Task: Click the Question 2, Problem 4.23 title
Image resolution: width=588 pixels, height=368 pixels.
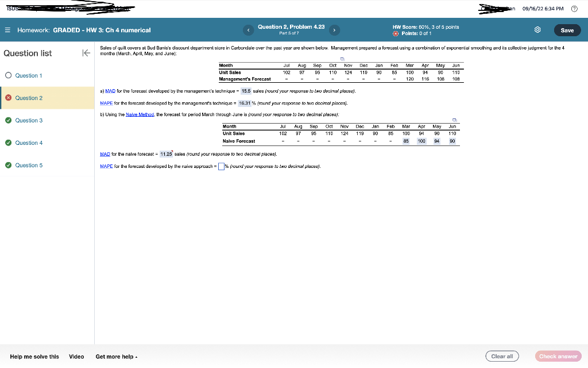Action: (291, 26)
